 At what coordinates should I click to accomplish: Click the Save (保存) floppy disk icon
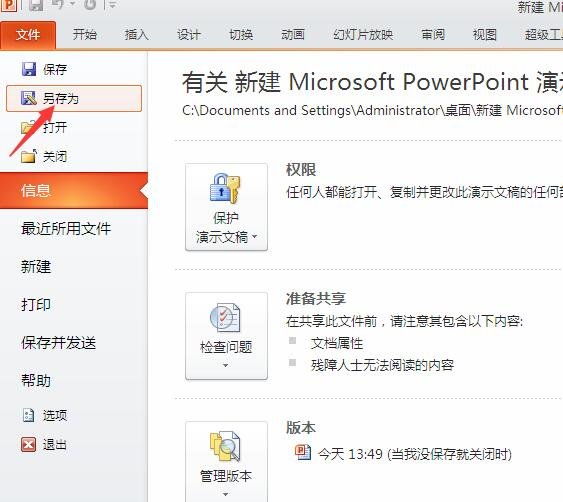click(x=28, y=69)
